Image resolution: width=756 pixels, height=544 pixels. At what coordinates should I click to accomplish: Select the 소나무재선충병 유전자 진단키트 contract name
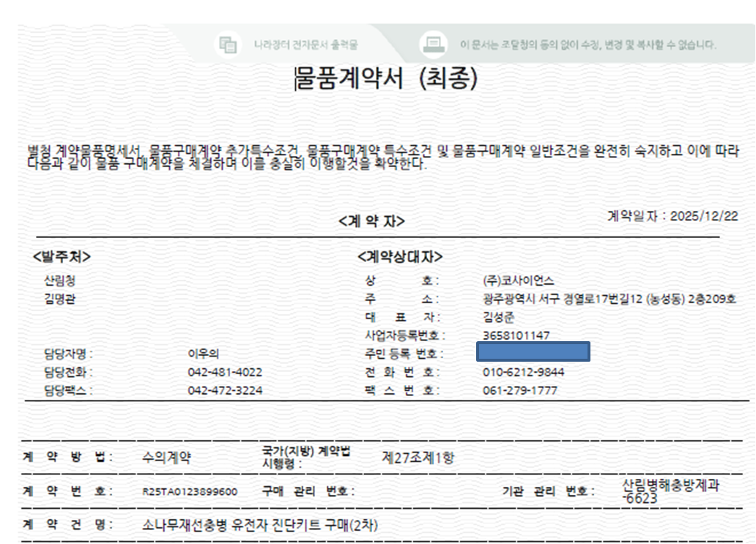pos(260,525)
